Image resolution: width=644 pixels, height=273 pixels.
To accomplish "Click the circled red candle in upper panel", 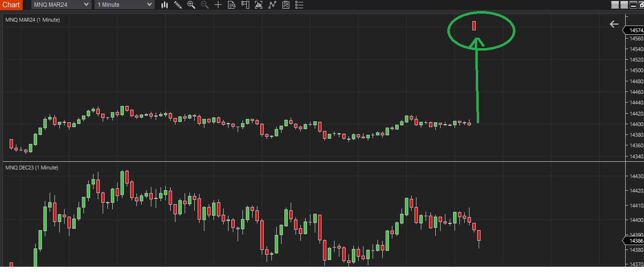I will coord(474,25).
